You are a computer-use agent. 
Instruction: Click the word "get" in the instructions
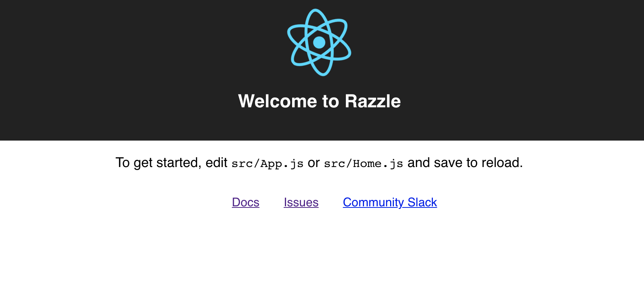[x=143, y=163]
